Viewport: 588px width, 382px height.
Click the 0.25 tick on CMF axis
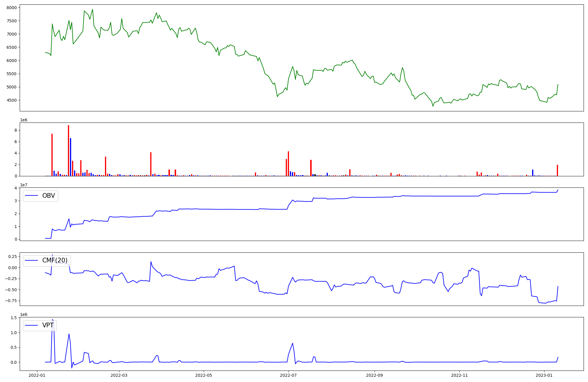pos(12,257)
